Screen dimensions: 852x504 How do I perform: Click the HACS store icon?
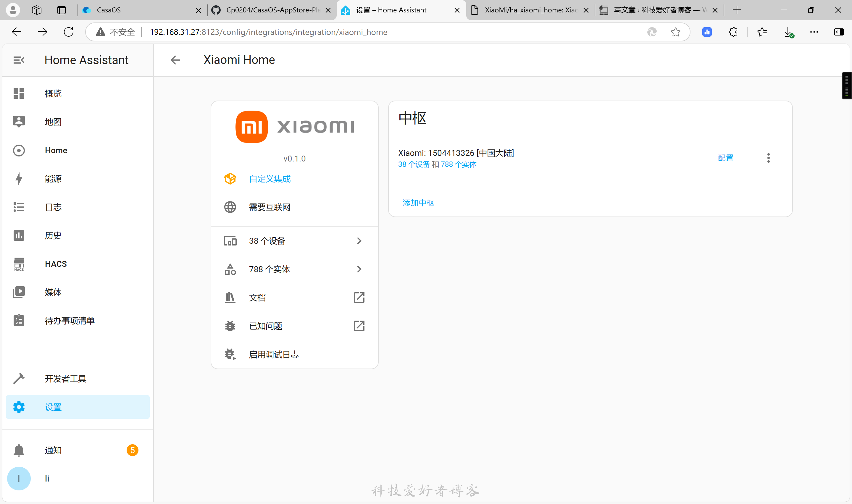(x=19, y=264)
